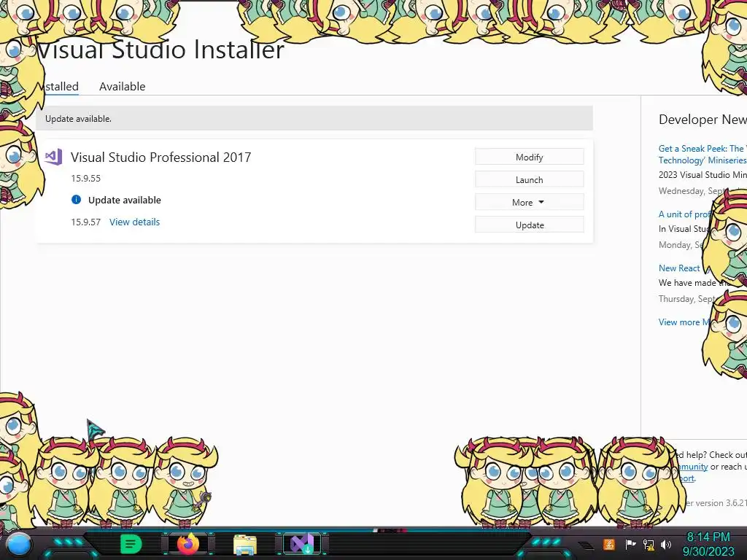The height and width of the screenshot is (560, 747).
Task: Click the Visual Studio Professional 2017 product icon
Action: [x=53, y=157]
